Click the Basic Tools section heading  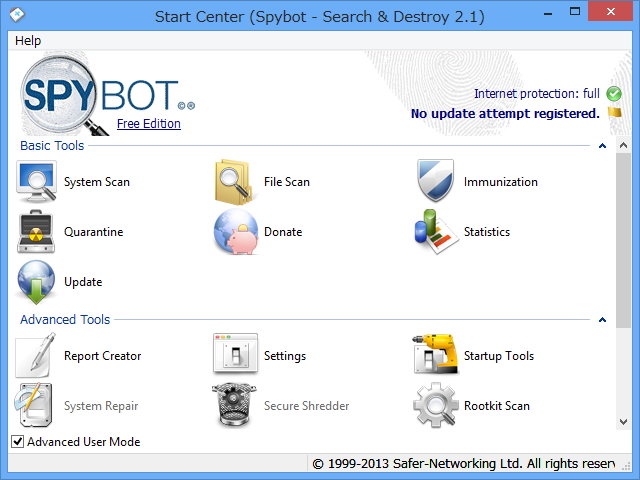coord(52,146)
